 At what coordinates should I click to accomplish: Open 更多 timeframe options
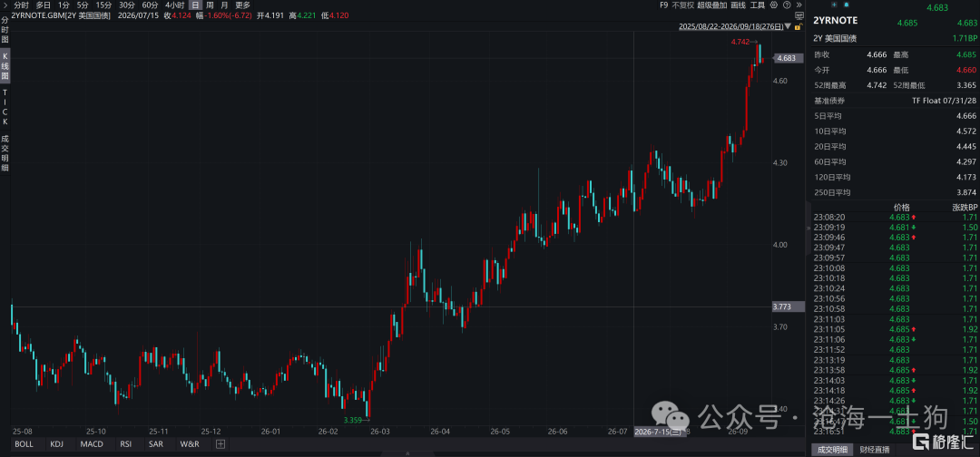tap(242, 5)
